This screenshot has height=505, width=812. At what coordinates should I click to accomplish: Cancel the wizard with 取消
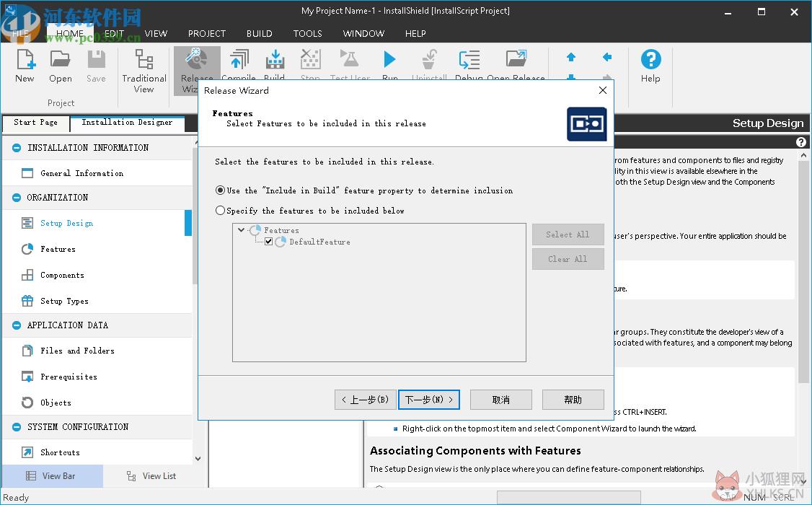pos(500,400)
